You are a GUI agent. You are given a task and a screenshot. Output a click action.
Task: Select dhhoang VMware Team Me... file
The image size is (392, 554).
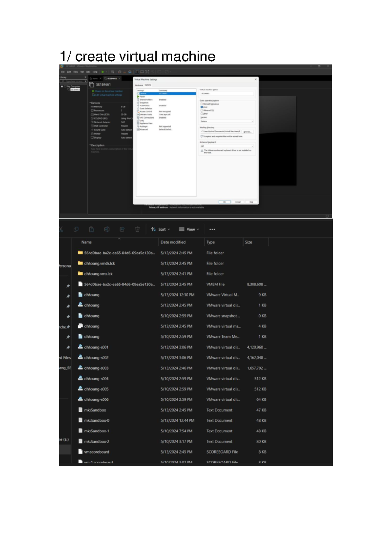172,336
